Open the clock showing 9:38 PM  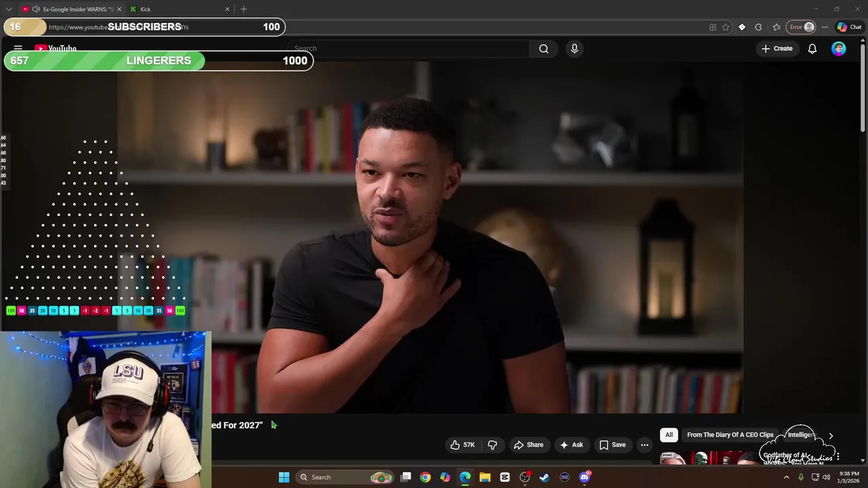(849, 477)
